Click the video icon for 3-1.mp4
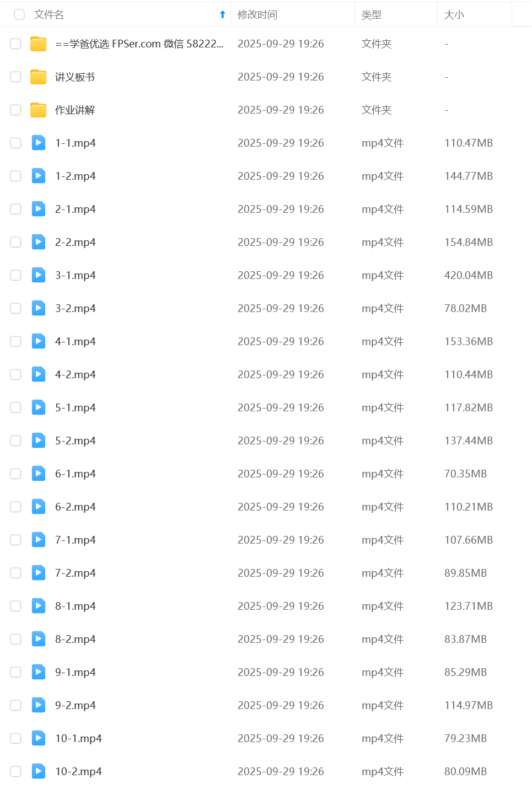Image resolution: width=532 pixels, height=795 pixels. 39,275
